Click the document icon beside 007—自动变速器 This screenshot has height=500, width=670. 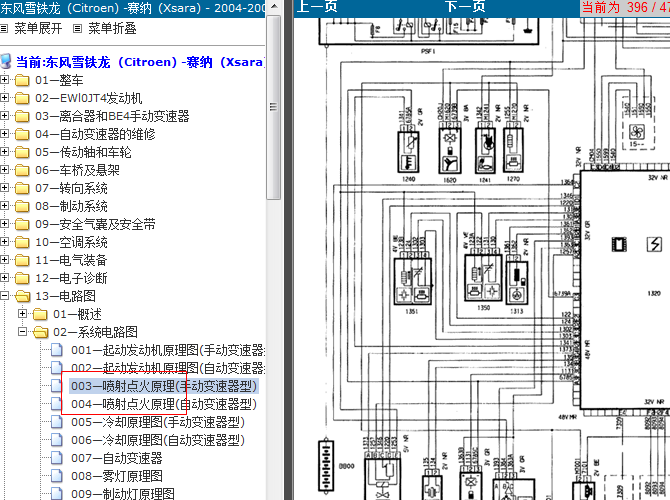pyautogui.click(x=56, y=457)
